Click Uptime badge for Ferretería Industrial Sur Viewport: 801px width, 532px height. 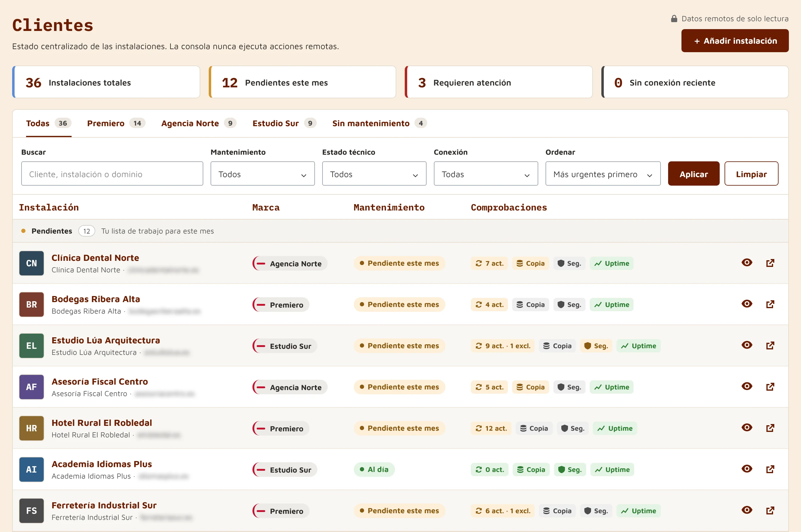click(x=638, y=511)
